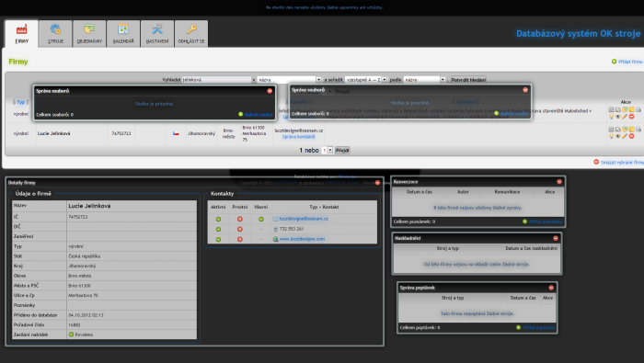Open the page number dropdown beside Přejdi

(x=327, y=151)
